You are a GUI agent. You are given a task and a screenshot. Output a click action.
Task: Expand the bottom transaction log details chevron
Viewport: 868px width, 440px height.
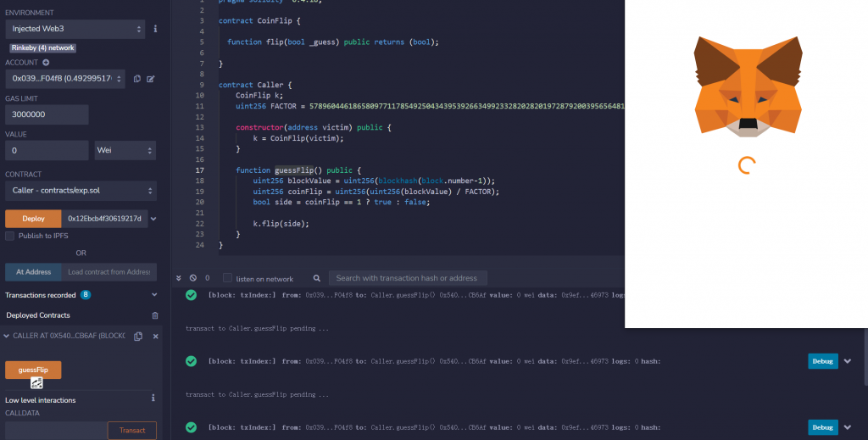click(848, 427)
